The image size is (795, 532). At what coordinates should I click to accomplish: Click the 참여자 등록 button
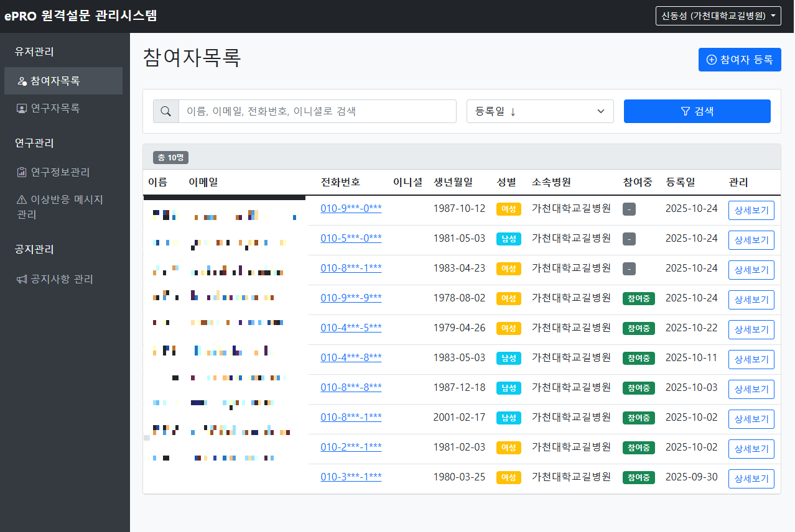[740, 60]
